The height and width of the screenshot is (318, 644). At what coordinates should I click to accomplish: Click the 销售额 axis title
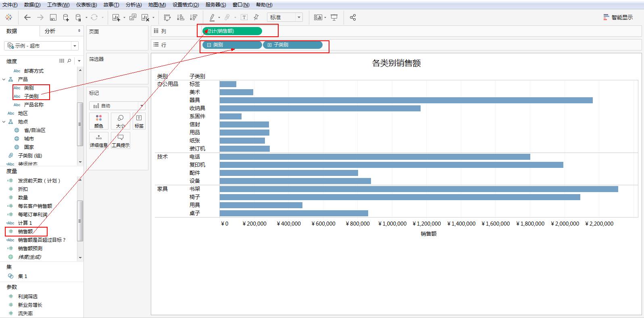(x=429, y=234)
